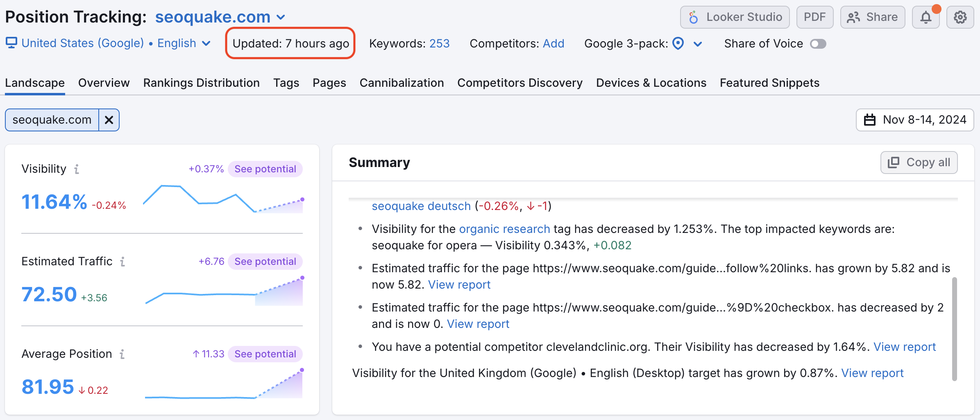Expand the seoquake.com project dropdown

coord(220,17)
